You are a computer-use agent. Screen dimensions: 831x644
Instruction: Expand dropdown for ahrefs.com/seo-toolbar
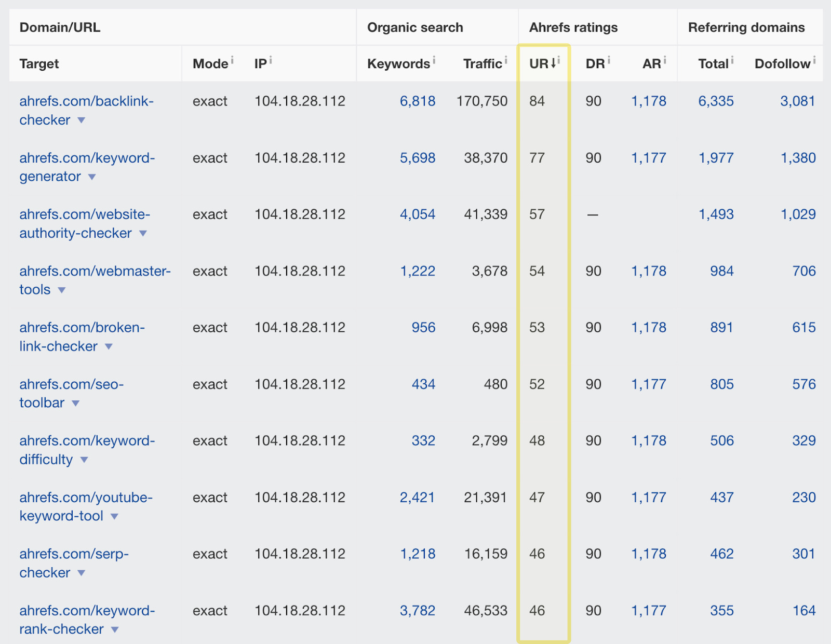pos(75,404)
